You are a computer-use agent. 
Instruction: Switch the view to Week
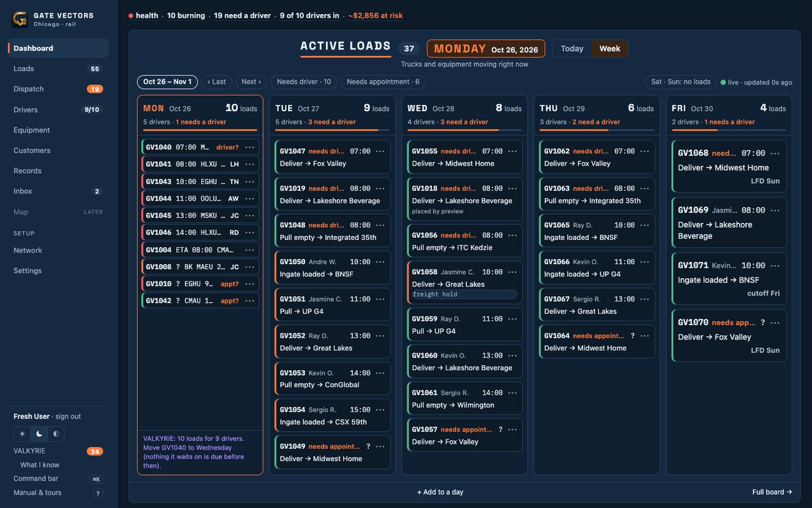pos(610,49)
